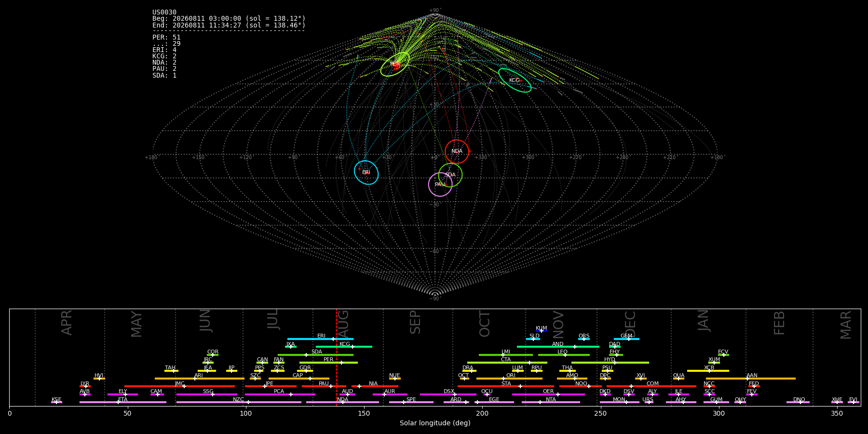Screen dimensions: 868x434
Task: Click the red dashed current solar longitude line
Action: coord(337,357)
